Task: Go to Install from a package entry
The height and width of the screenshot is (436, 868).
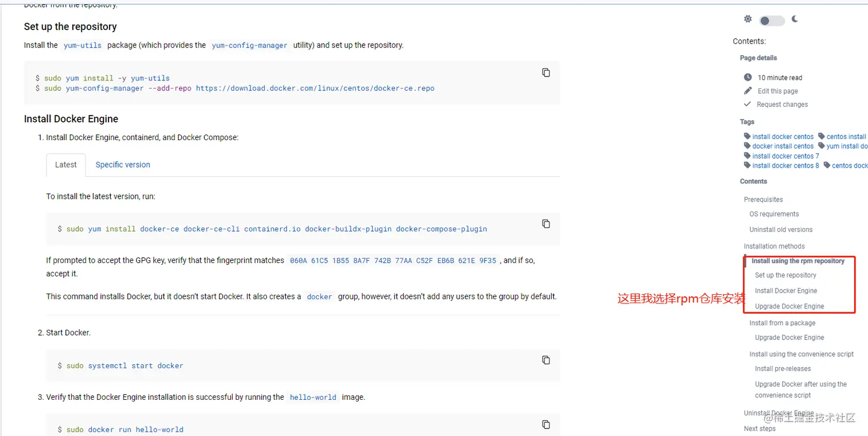Action: point(782,323)
